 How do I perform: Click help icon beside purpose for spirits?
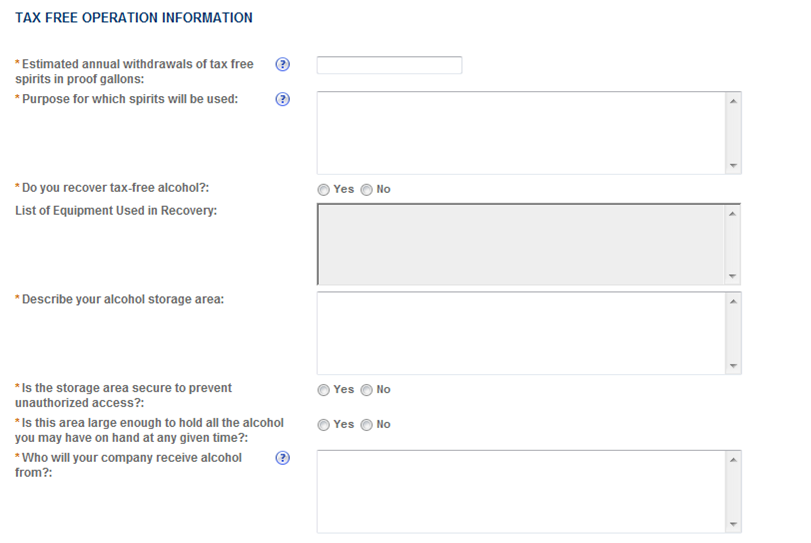click(282, 99)
